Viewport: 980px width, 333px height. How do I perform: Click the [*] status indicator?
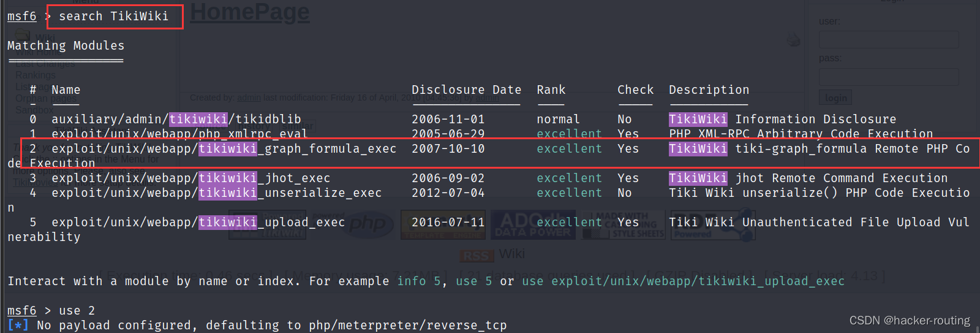click(18, 325)
